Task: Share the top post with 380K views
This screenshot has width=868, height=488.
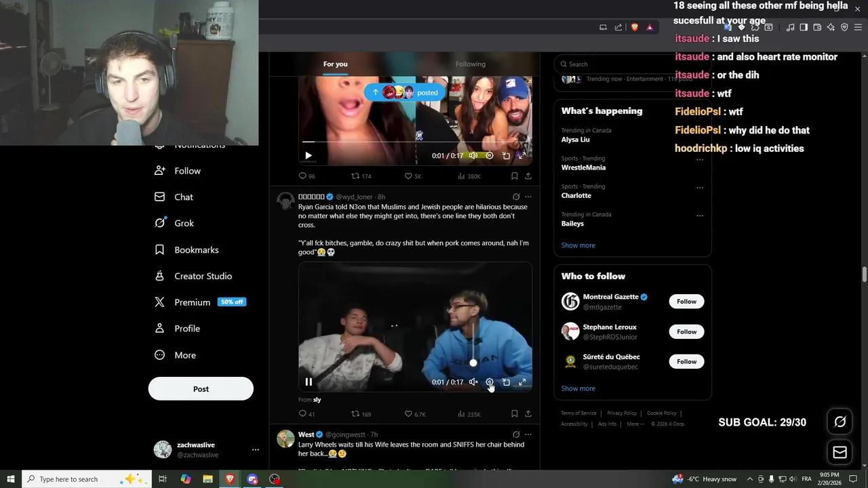Action: [528, 176]
